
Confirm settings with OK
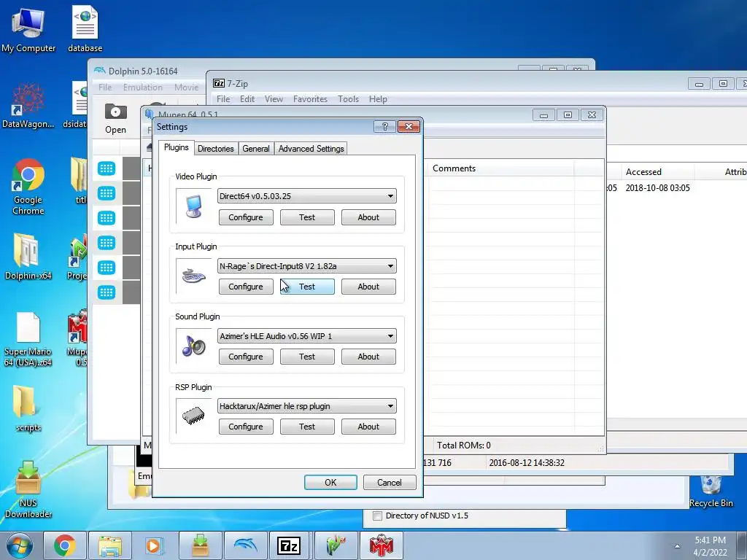tap(330, 483)
